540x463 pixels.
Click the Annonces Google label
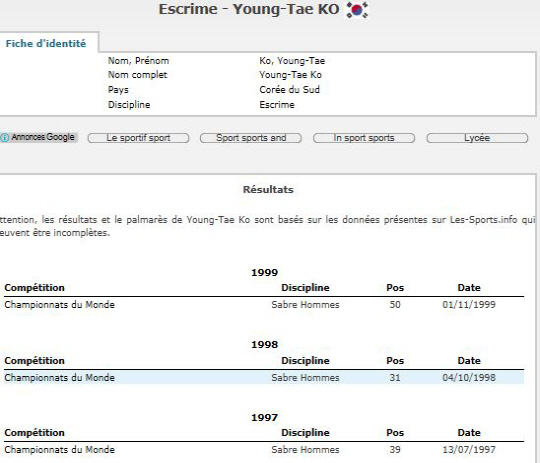(x=43, y=137)
